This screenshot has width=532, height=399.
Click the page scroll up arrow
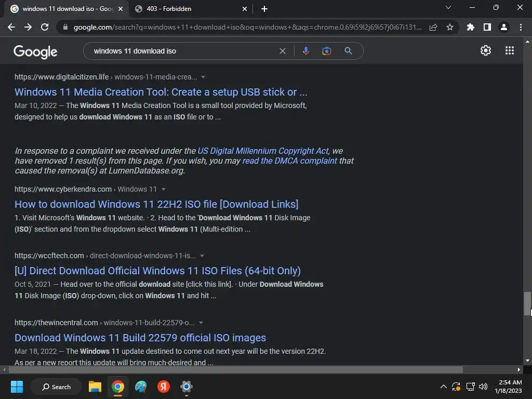[x=527, y=42]
